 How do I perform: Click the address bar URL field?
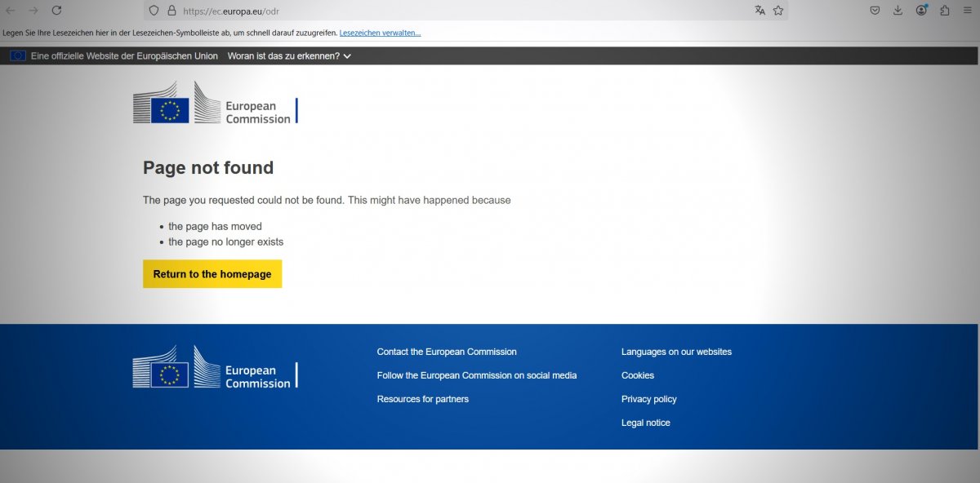(x=457, y=11)
